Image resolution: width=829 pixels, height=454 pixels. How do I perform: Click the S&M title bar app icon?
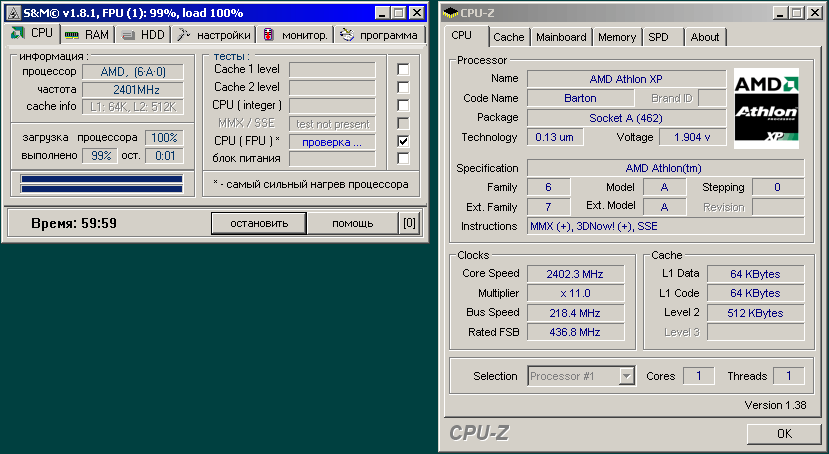(14, 13)
